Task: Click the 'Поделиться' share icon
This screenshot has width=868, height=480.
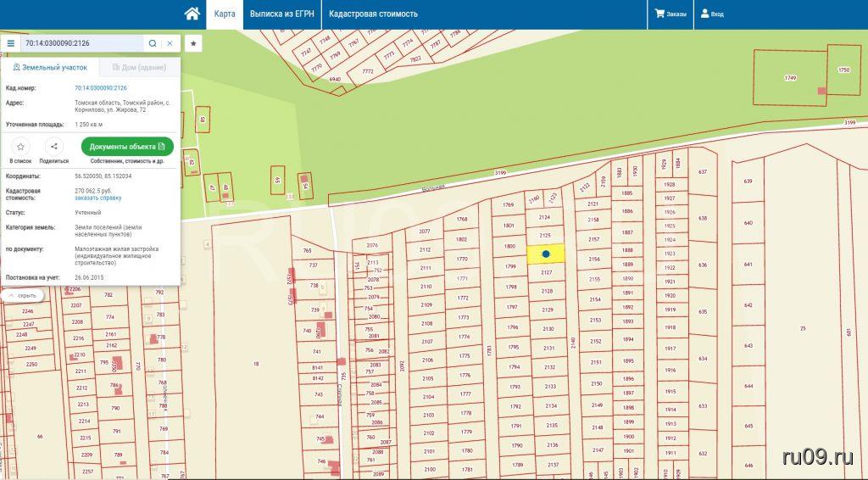Action: coord(54,147)
